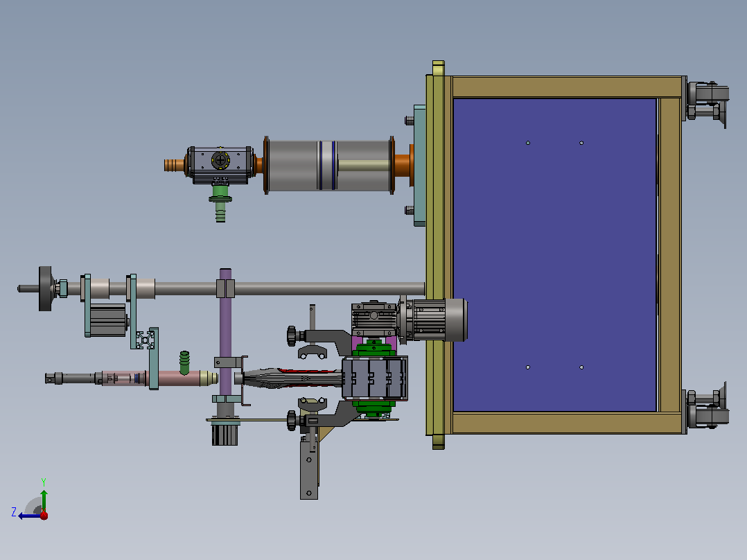Pick the green ribbed fitting on the pink tube
747x560 pixels.
pos(184,362)
